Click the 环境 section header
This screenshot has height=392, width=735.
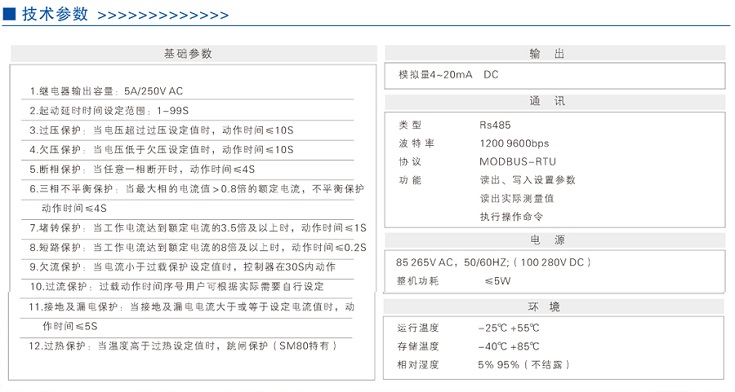coord(554,307)
